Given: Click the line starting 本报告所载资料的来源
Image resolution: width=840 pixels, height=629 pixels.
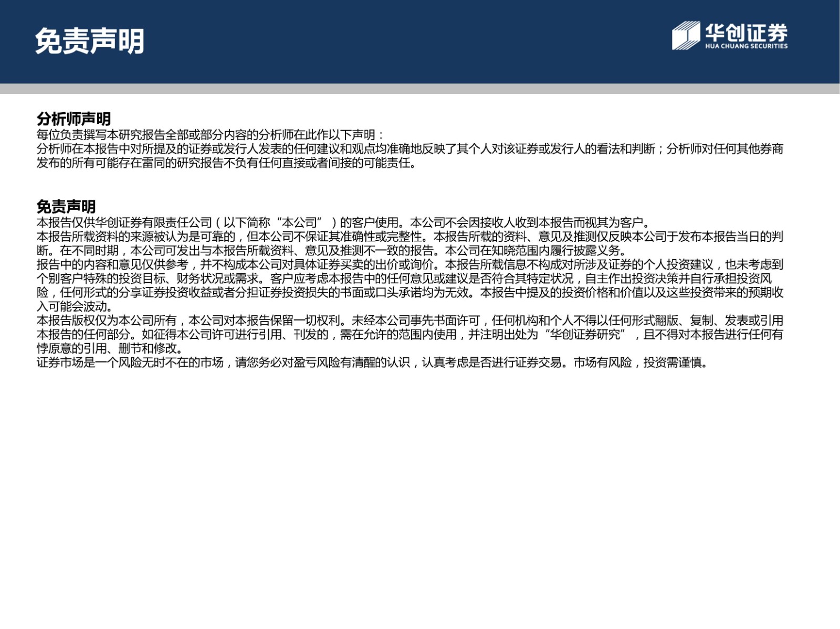Looking at the screenshot, I should coord(410,237).
